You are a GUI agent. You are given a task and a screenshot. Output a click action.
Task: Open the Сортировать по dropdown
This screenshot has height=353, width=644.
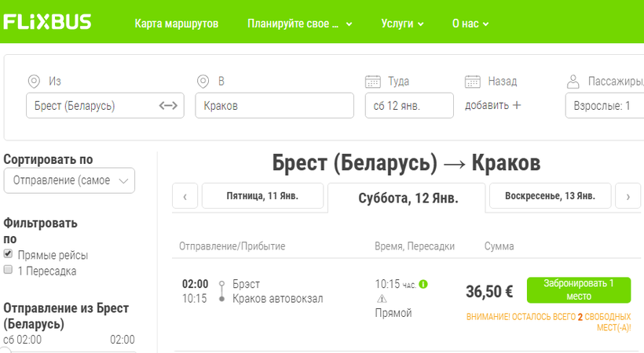coord(69,180)
